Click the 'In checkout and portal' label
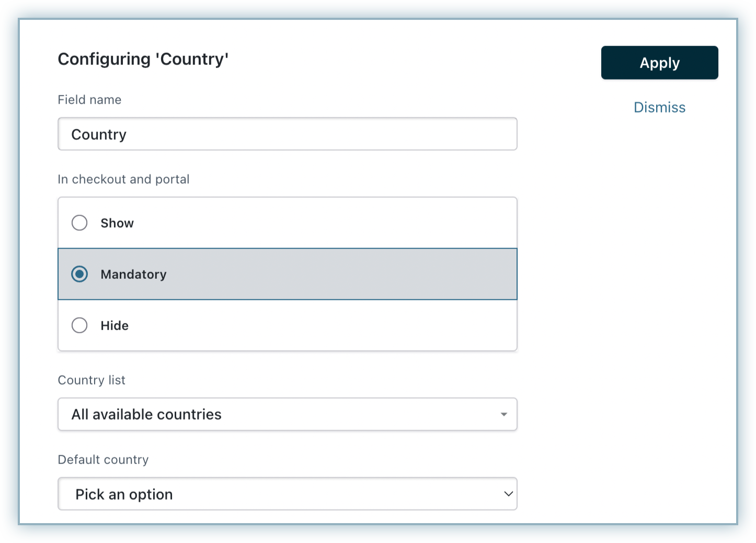The width and height of the screenshot is (756, 543). (x=123, y=179)
